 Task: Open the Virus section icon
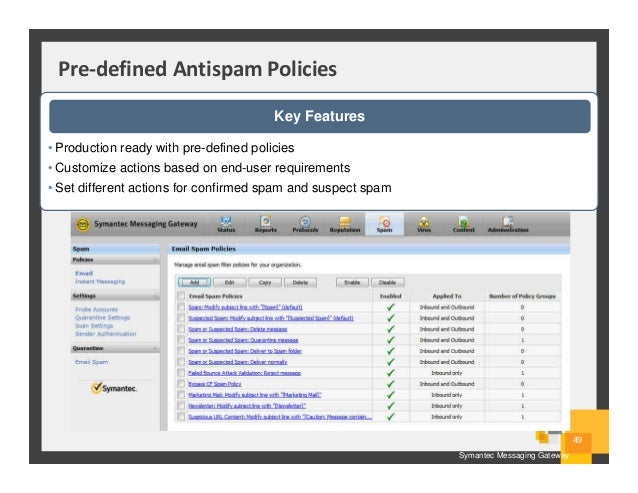pos(424,222)
